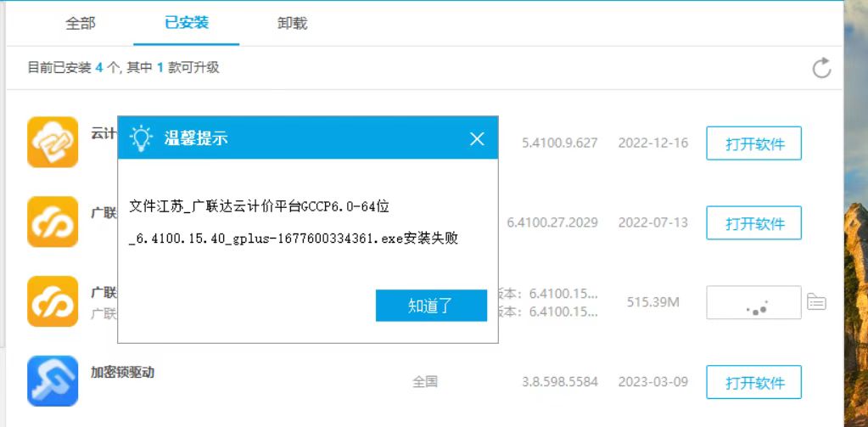The width and height of the screenshot is (868, 427).
Task: Click the blue 加密锁驱动 key icon
Action: coord(53,381)
